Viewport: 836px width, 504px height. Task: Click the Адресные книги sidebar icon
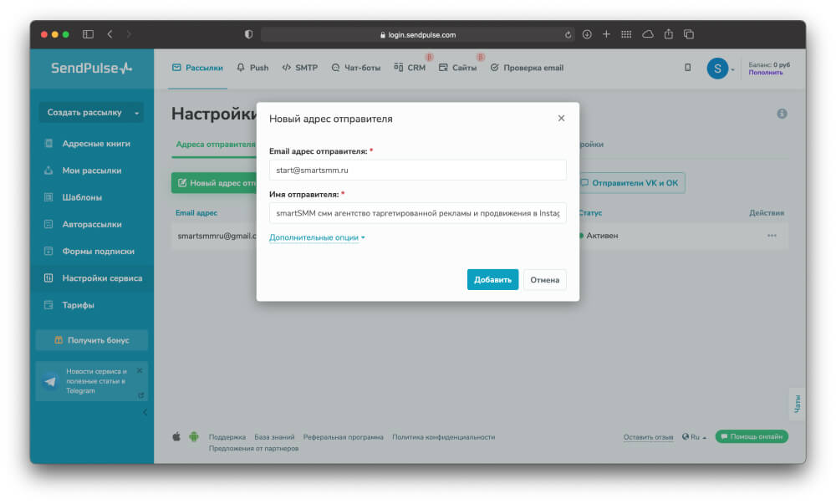[48, 143]
